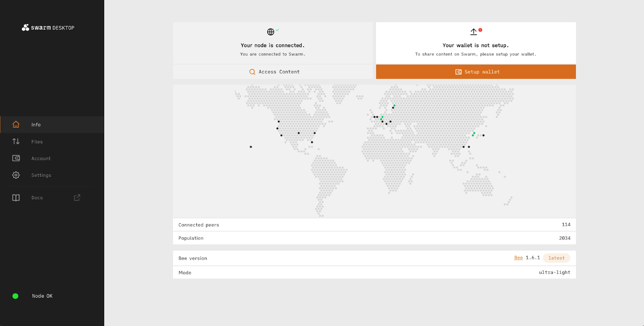Click the external link icon beside Docs
644x326 pixels.
coord(77,198)
